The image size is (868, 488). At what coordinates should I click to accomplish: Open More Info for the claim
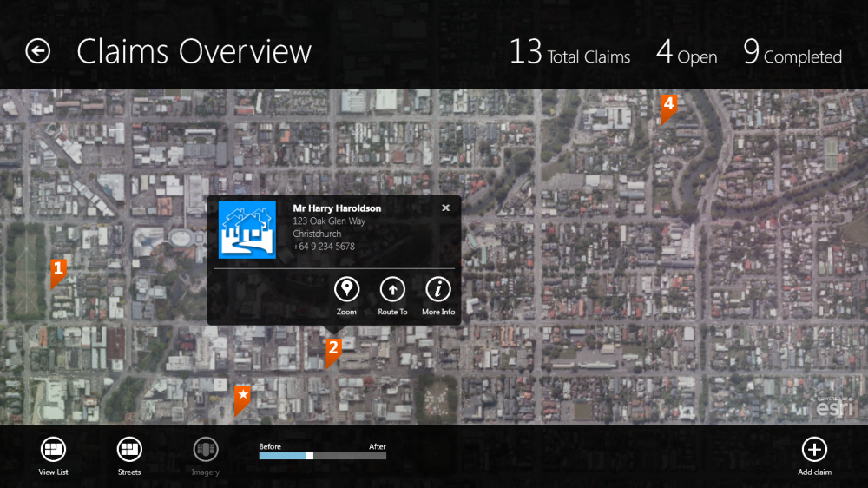[x=437, y=289]
